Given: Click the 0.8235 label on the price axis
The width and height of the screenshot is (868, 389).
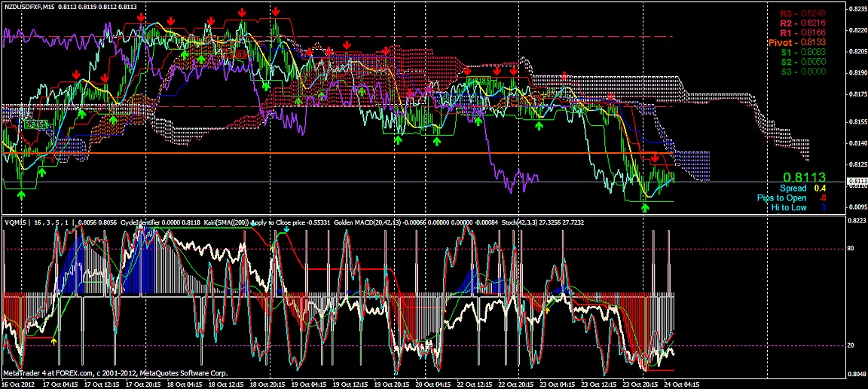Looking at the screenshot, I should [856, 9].
